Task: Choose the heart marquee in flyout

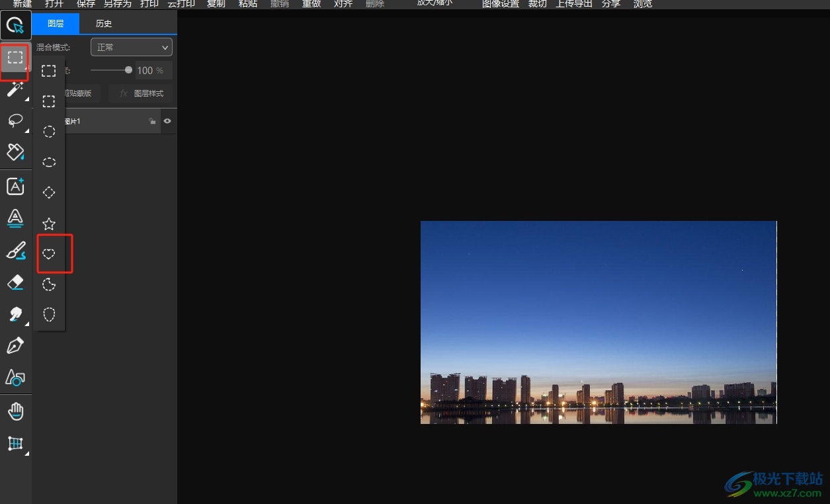Action: 49,253
